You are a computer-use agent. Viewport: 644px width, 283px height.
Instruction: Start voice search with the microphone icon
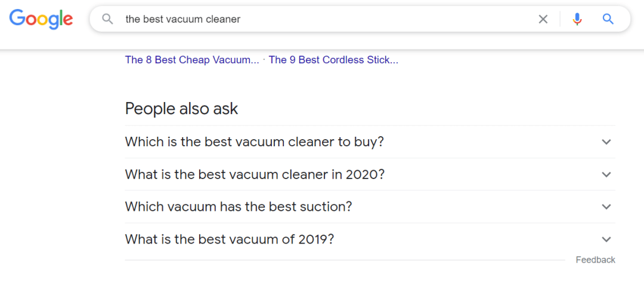tap(577, 19)
